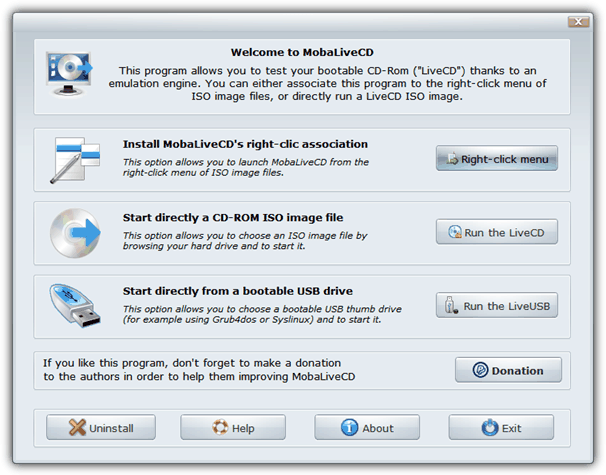Click the Uninstall button
Screen dimensions: 606x475
(x=101, y=427)
